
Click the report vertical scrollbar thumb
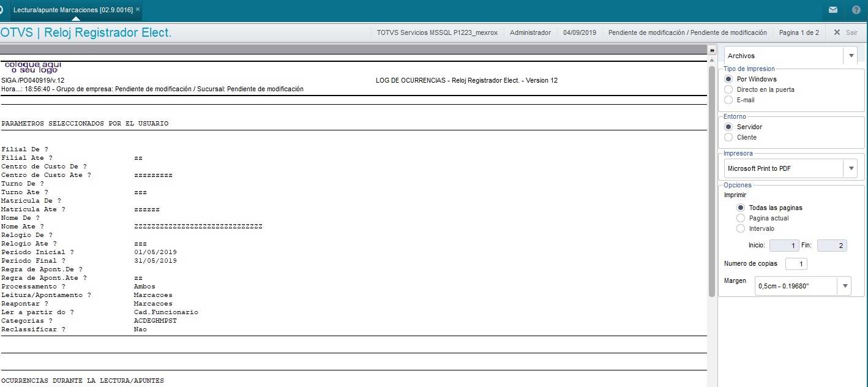pos(712,181)
